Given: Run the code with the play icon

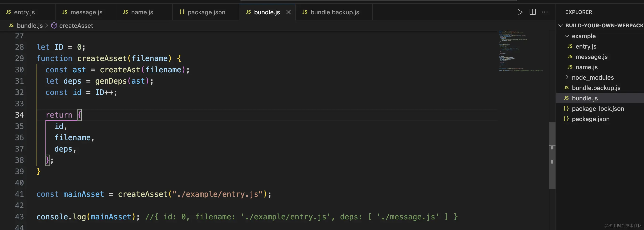Looking at the screenshot, I should click(x=520, y=12).
